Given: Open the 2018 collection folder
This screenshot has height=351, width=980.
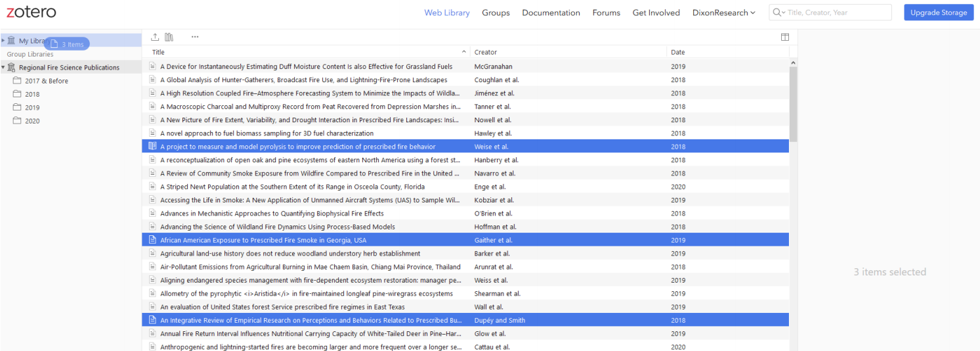Looking at the screenshot, I should pos(32,95).
